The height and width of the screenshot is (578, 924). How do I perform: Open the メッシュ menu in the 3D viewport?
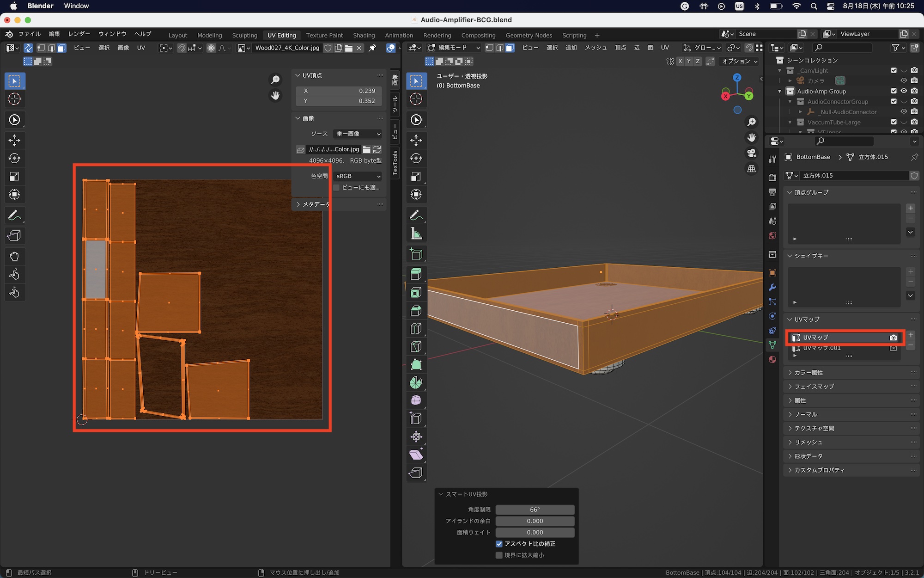[x=596, y=48]
